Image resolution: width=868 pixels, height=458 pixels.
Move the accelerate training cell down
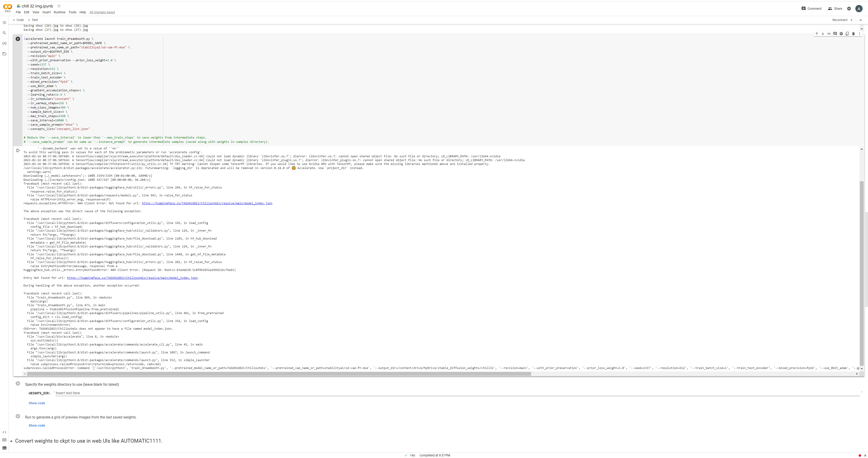pos(823,34)
